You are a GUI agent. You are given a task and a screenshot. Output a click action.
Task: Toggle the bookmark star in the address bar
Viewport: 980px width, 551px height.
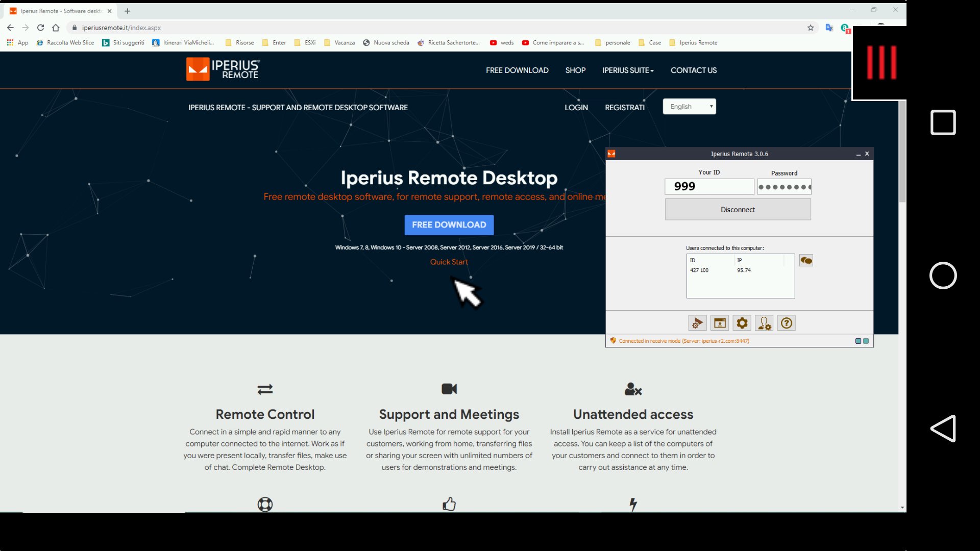click(810, 28)
